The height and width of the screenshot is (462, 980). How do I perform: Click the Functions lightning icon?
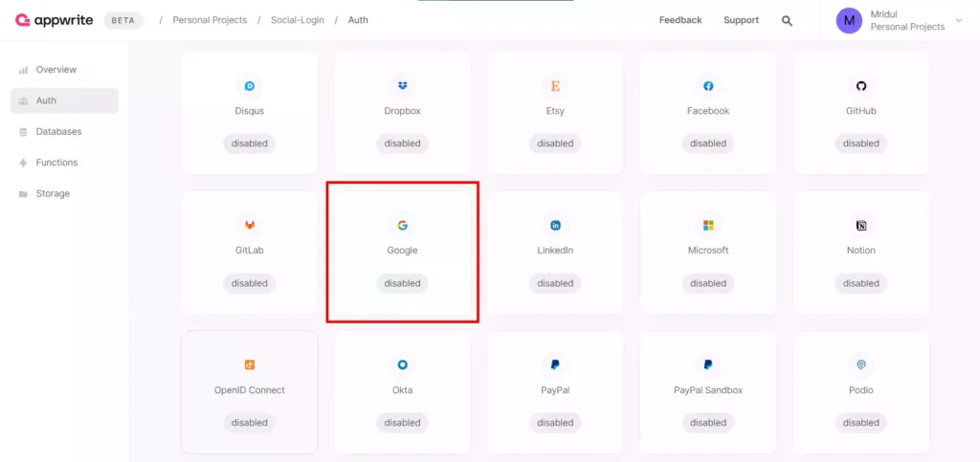[23, 163]
